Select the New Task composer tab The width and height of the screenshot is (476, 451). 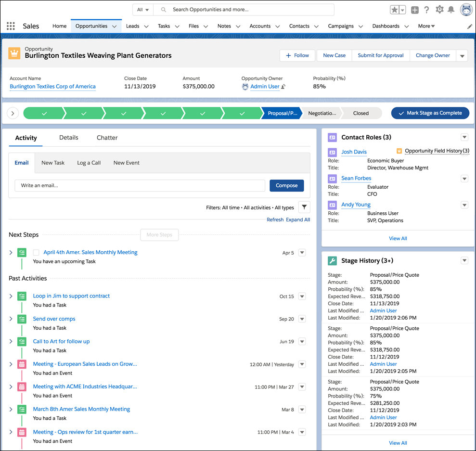click(53, 163)
